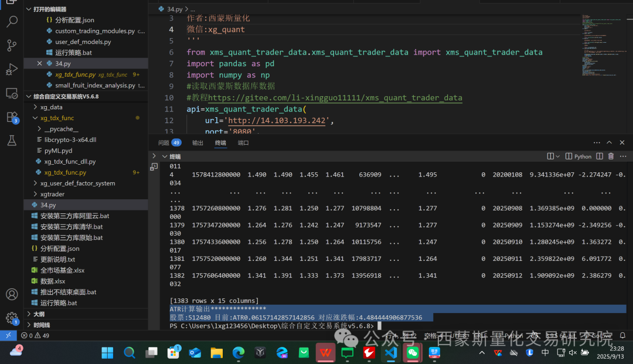Open more actions next to maximize panel arrow
Image resolution: width=633 pixels, height=364 pixels.
click(597, 142)
